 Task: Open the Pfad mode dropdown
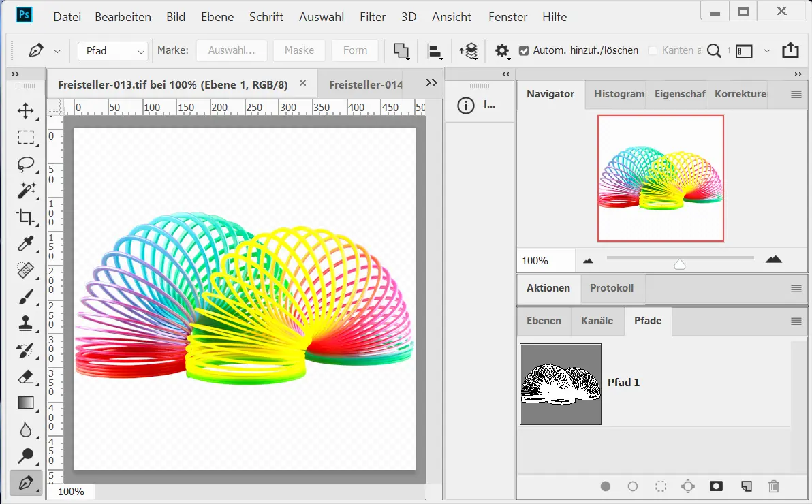[113, 51]
